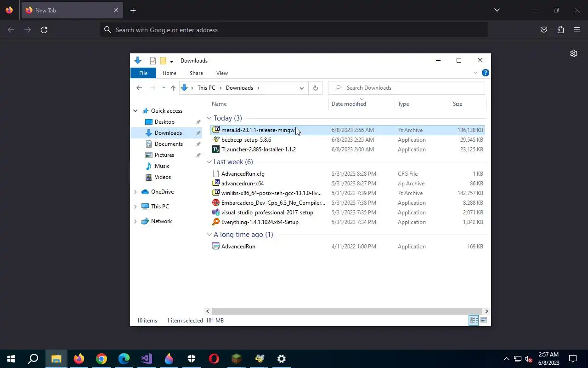Reload page in Firefox

point(44,29)
